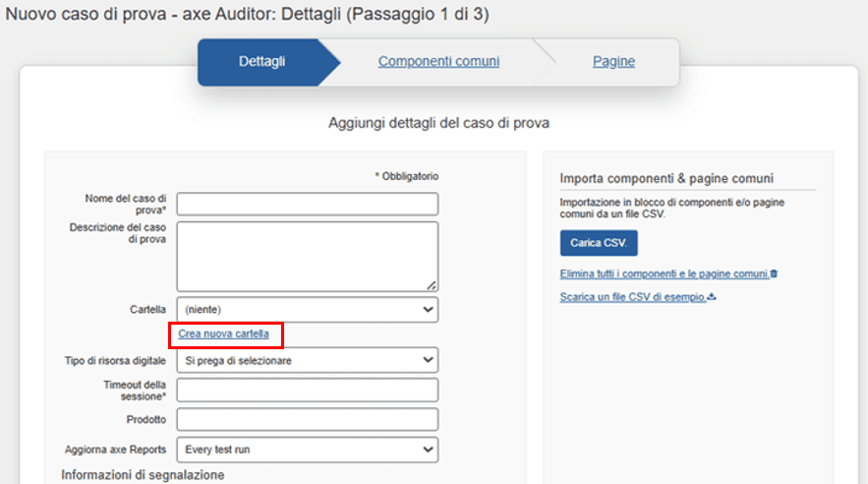868x484 pixels.
Task: Click the Tipo di risorsa digitale label
Action: click(x=108, y=360)
